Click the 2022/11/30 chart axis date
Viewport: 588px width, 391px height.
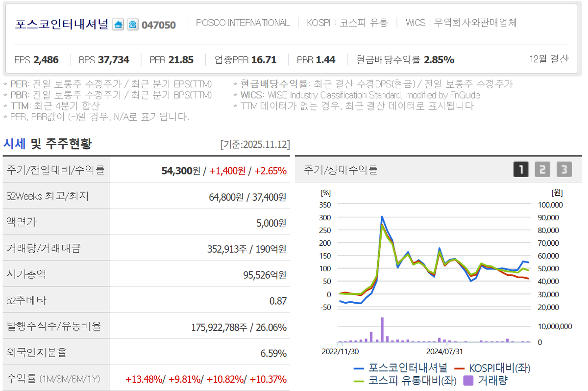coord(340,351)
